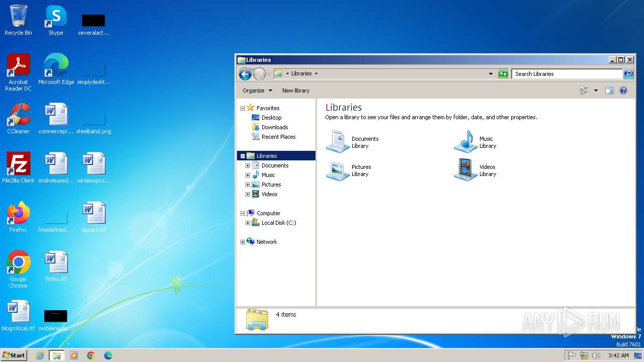
Task: Select Desktop under Favorites
Action: click(x=271, y=118)
